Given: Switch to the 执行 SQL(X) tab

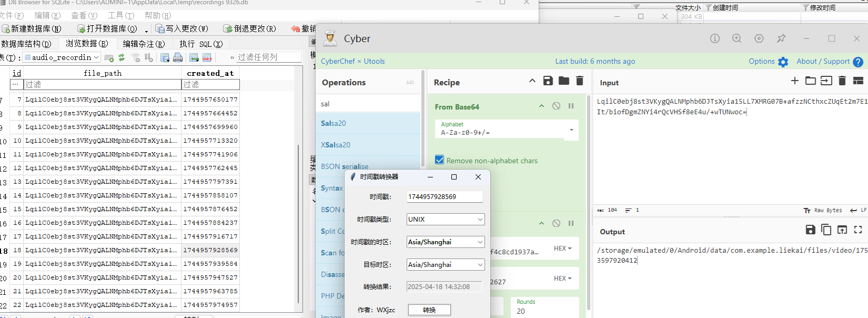Looking at the screenshot, I should click(201, 44).
